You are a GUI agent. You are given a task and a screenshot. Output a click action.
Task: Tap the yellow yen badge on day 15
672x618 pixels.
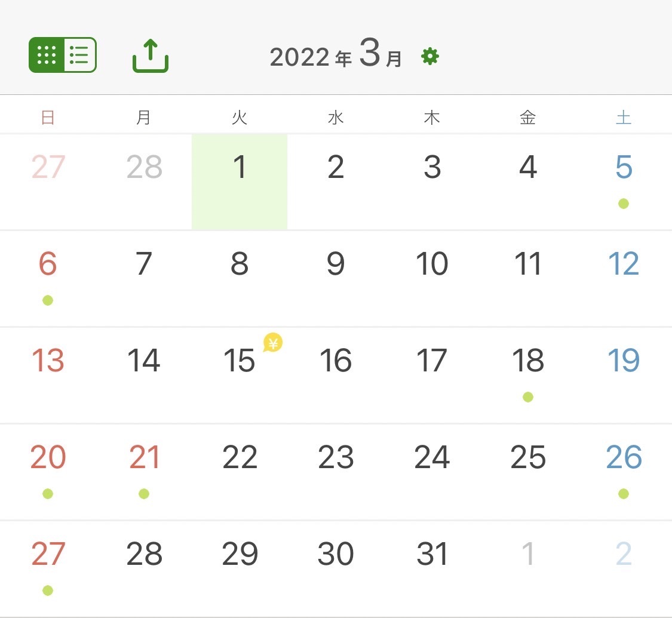pyautogui.click(x=273, y=343)
